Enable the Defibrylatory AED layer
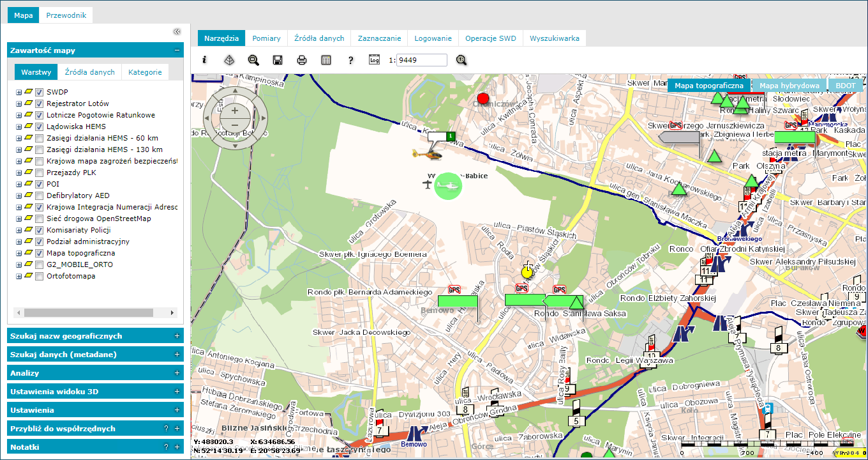 coord(40,195)
